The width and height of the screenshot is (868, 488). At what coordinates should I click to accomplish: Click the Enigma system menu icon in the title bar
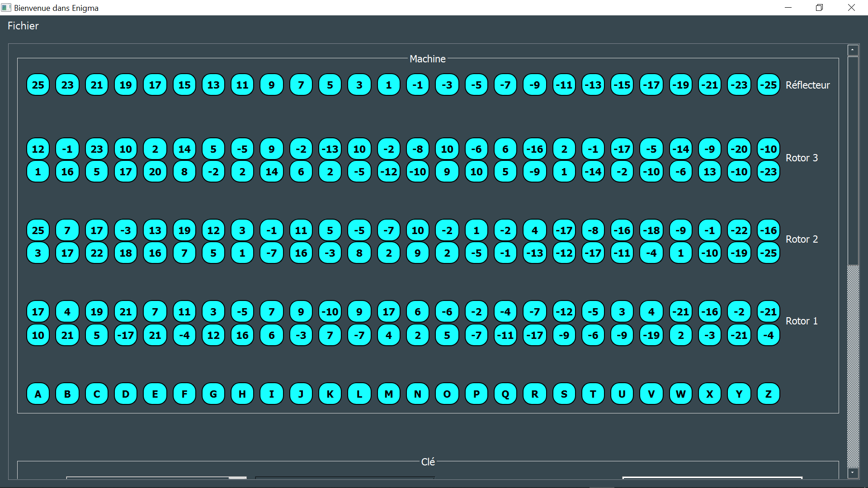[6, 8]
